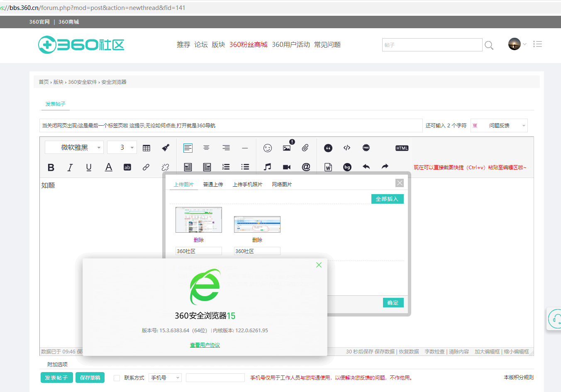Image resolution: width=561 pixels, height=392 pixels.
Task: Open 论坛 in the top navigation
Action: point(201,45)
